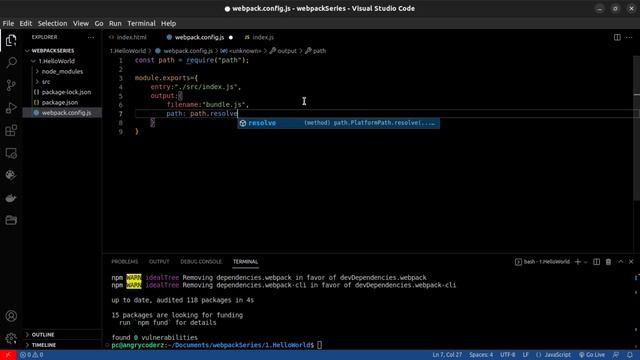Open the Selection menu

coord(52,23)
